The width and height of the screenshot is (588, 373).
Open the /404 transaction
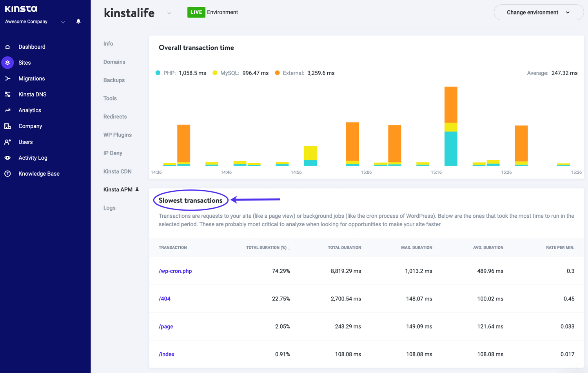coord(165,299)
